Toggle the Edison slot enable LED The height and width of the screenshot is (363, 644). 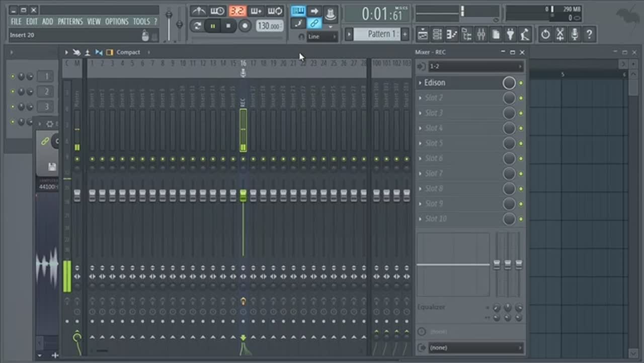coord(521,83)
